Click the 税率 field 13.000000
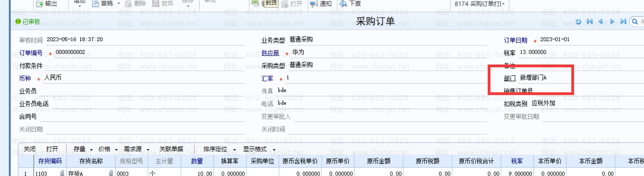644x176 pixels. pyautogui.click(x=581, y=52)
